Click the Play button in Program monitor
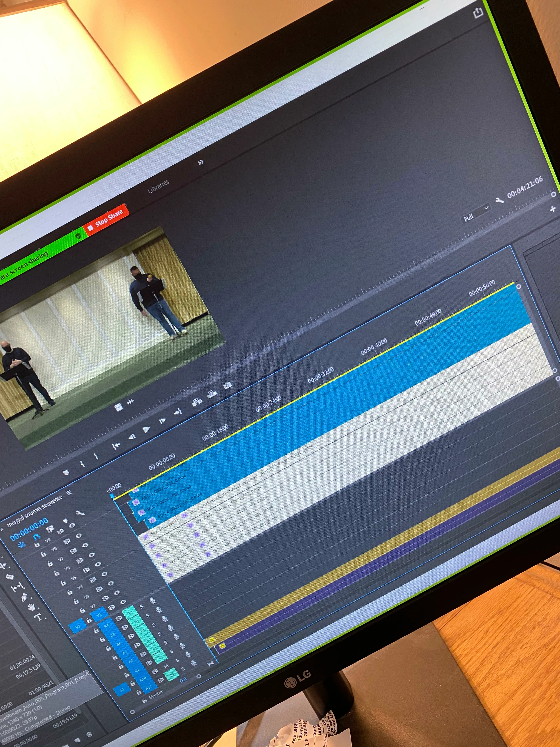 [146, 430]
